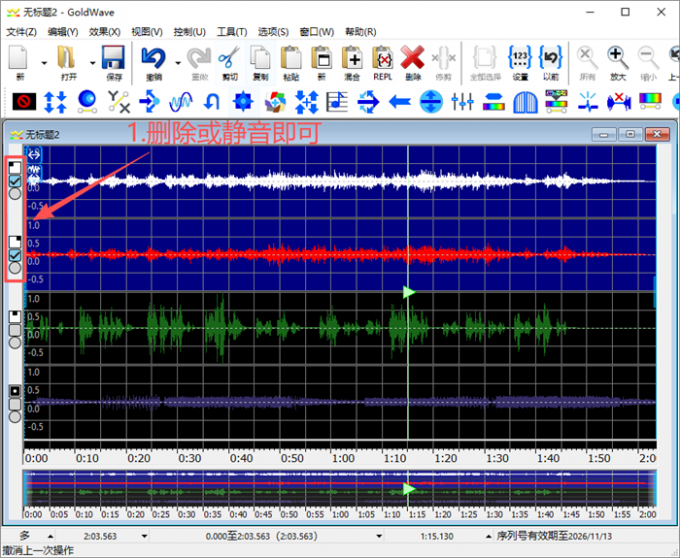This screenshot has height=558, width=680.
Task: Copy the selection with the 复制 icon
Action: click(261, 62)
